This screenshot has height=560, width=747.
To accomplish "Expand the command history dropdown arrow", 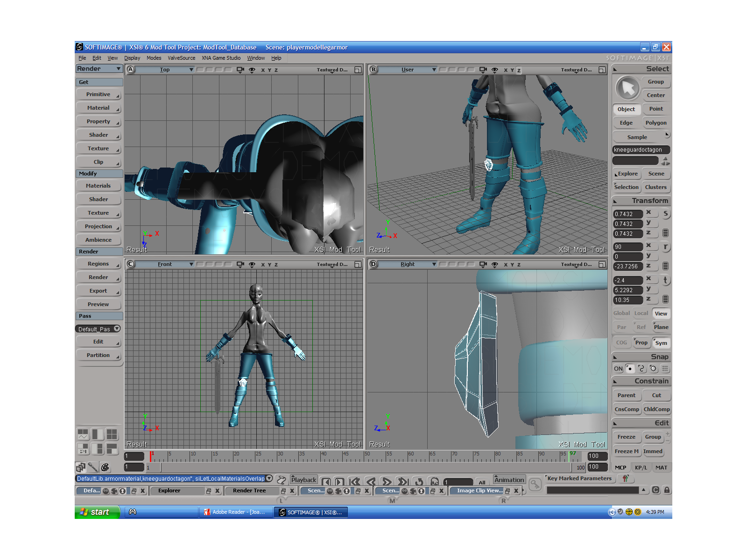I will (x=269, y=478).
